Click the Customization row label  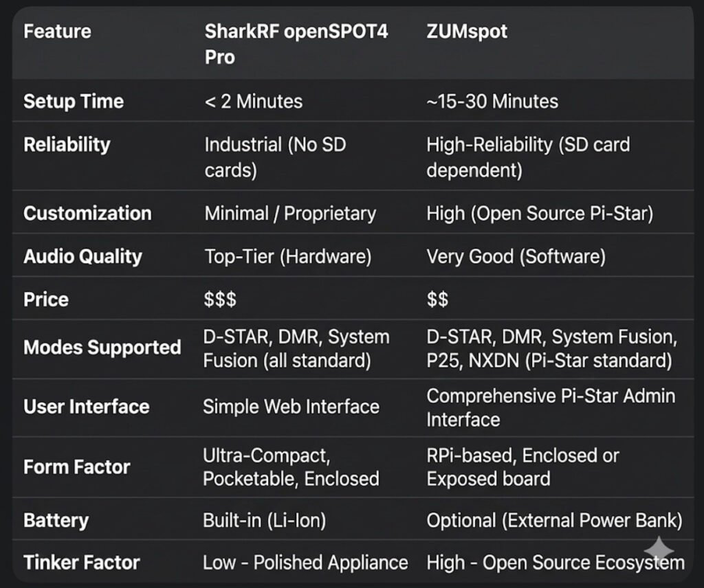87,213
